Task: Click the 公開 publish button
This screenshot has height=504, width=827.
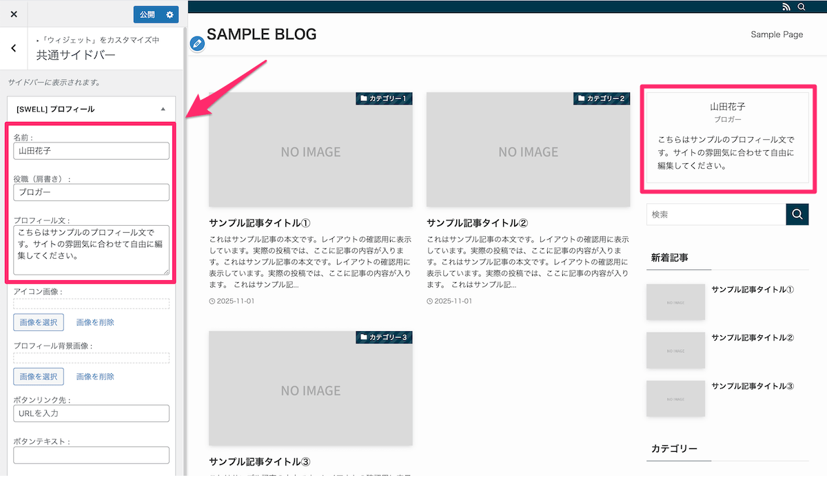Action: coord(148,14)
